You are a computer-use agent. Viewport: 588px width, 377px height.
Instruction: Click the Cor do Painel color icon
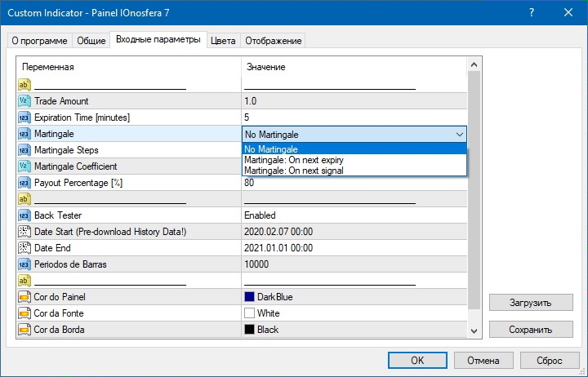(x=24, y=297)
